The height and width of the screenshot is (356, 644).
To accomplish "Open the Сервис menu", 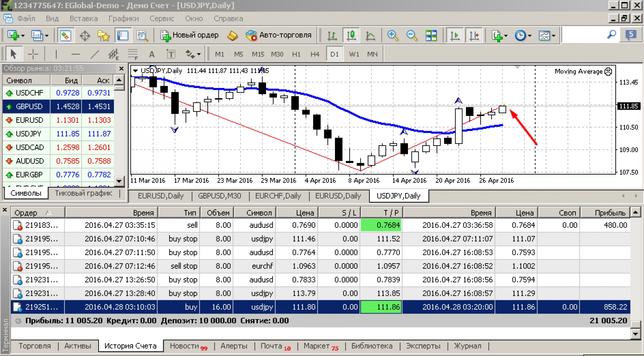I will tap(162, 19).
